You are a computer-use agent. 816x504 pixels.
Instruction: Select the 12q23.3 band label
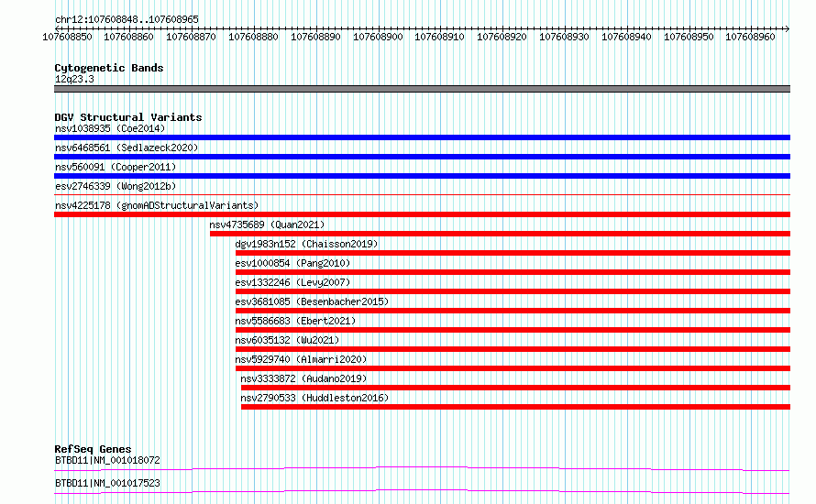74,79
